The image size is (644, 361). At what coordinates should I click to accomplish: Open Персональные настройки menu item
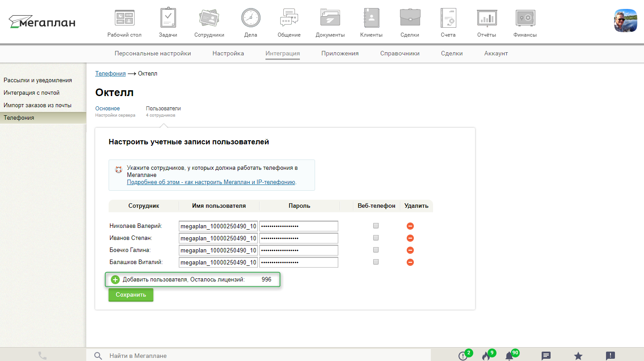point(153,53)
